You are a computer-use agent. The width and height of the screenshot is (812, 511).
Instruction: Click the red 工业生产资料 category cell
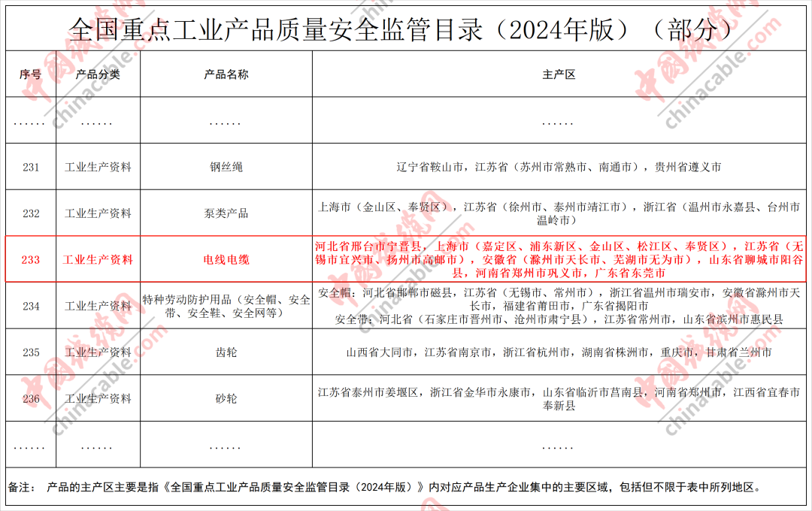(98, 260)
